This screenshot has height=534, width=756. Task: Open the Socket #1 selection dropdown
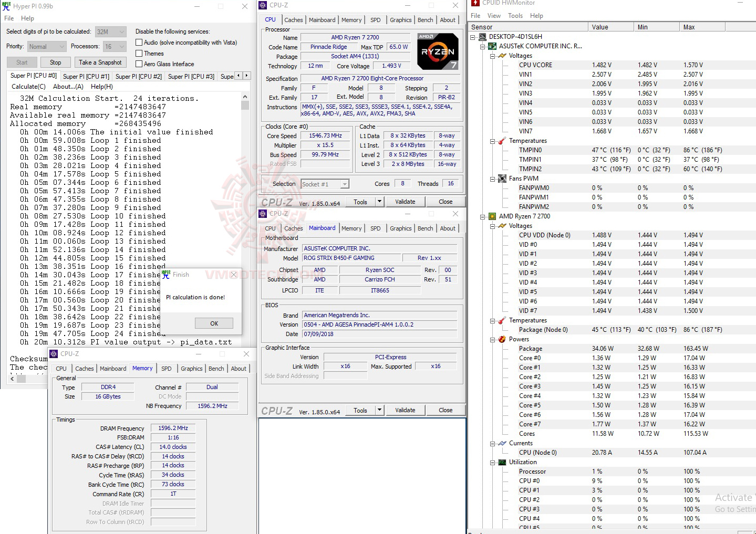(325, 184)
